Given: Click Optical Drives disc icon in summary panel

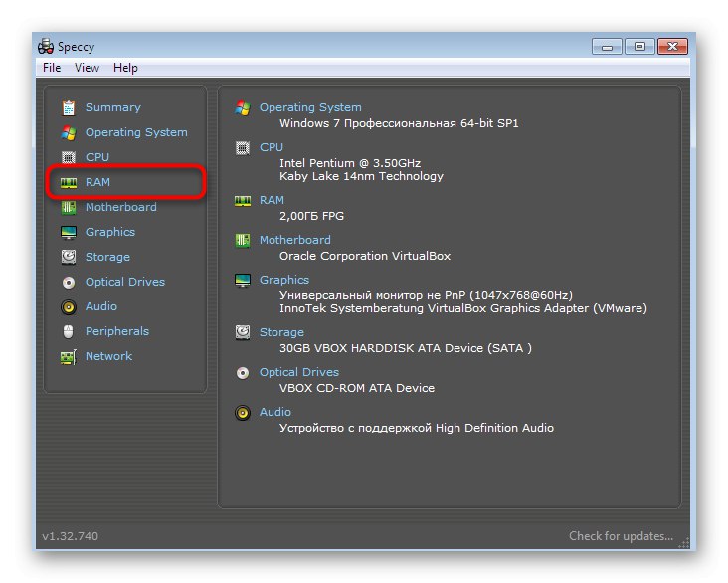Looking at the screenshot, I should [243, 373].
